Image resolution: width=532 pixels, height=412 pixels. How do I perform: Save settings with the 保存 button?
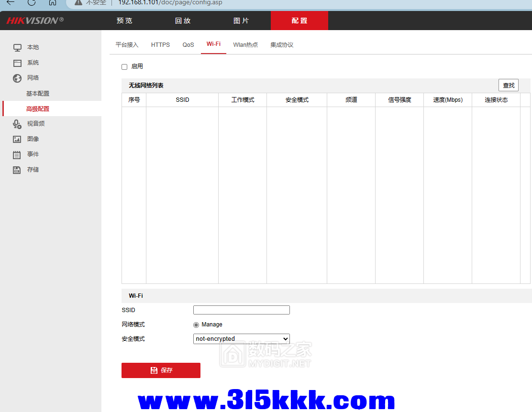pos(161,370)
